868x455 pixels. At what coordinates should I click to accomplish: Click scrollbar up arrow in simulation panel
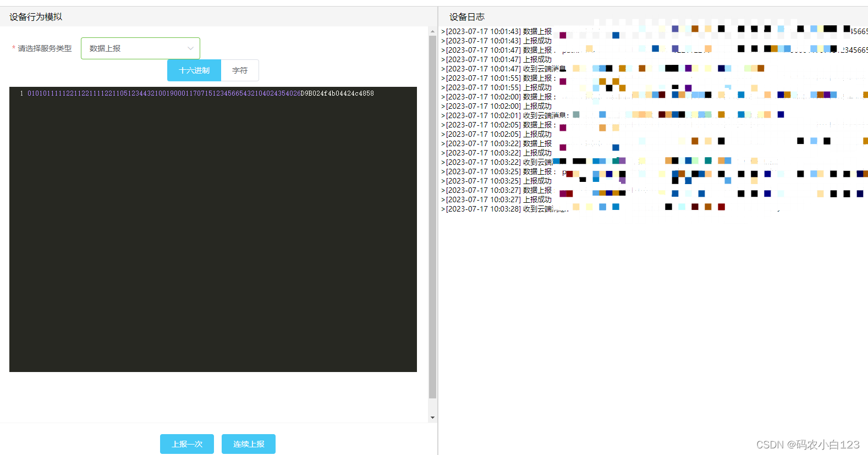point(432,32)
